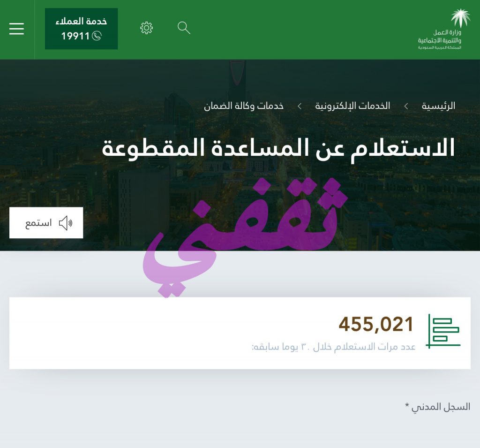Click the ministry palm logo
This screenshot has width=480, height=448.
[460, 18]
